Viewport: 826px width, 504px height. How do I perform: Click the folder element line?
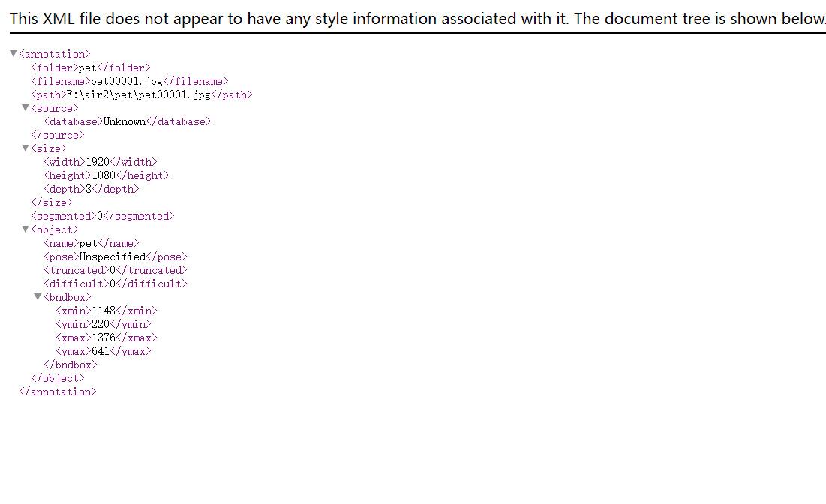(x=91, y=67)
